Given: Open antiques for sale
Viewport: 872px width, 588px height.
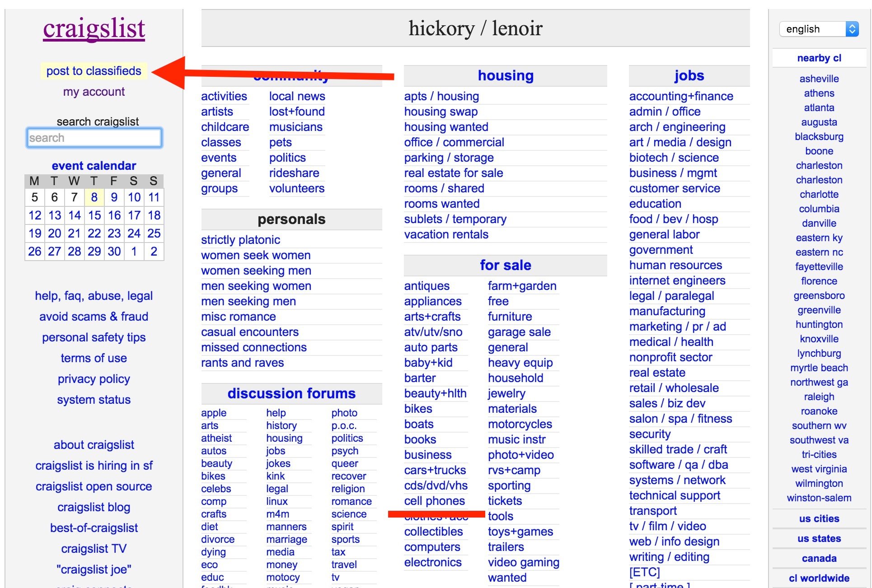Looking at the screenshot, I should click(x=427, y=286).
